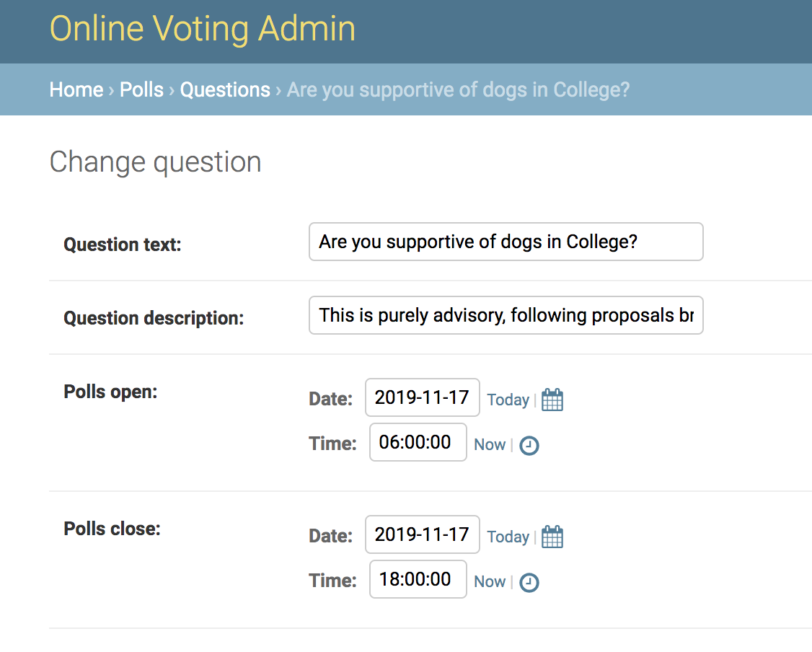Open clock picker for Polls open time
This screenshot has height=652, width=812.
(529, 446)
